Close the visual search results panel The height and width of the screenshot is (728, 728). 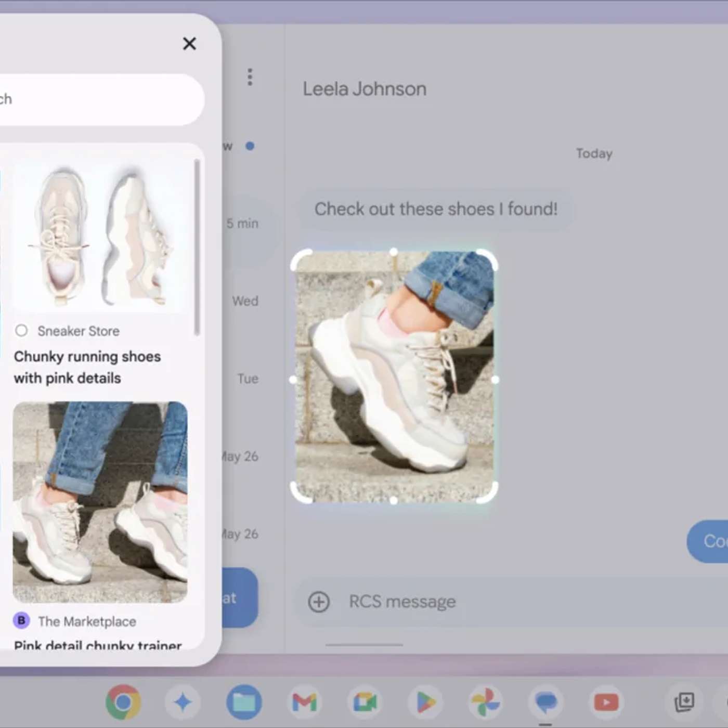189,44
